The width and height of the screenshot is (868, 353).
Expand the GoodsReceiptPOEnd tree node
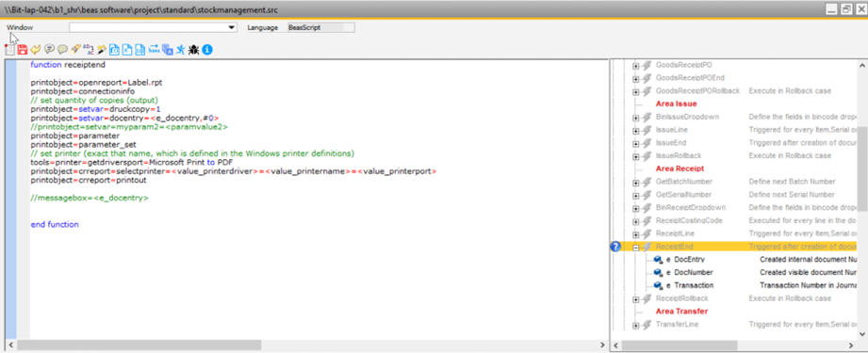(636, 78)
